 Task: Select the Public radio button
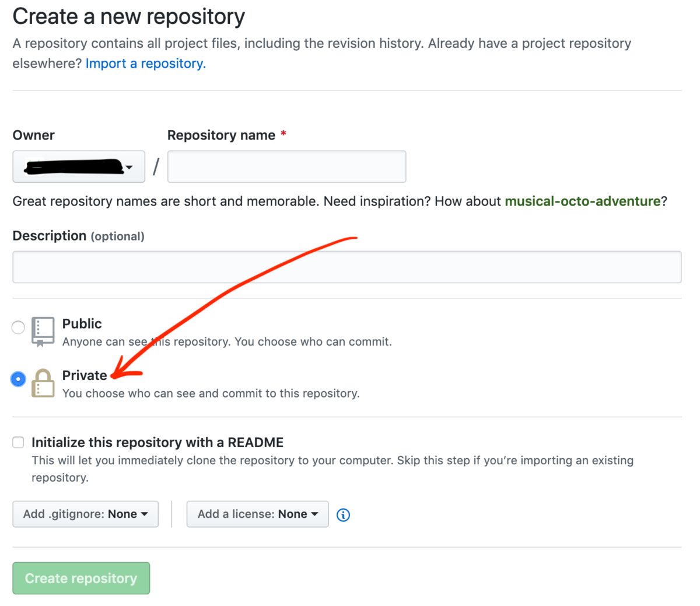point(18,327)
